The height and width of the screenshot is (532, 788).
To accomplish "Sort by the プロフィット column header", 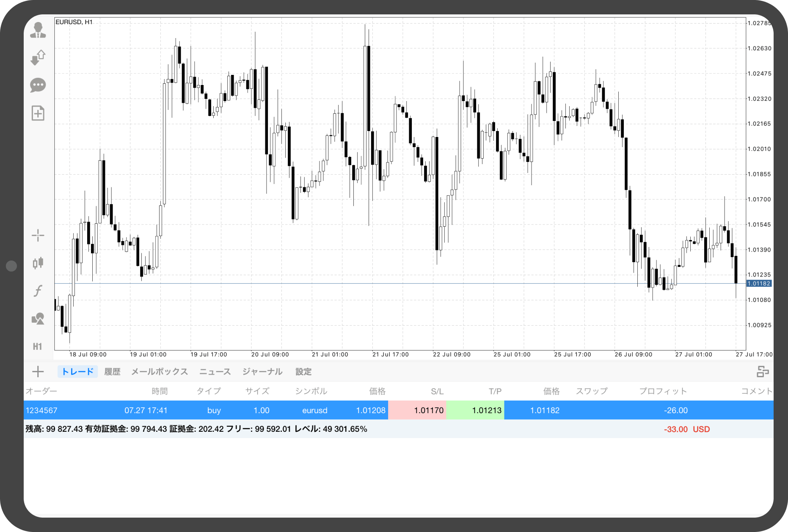I will click(x=663, y=391).
